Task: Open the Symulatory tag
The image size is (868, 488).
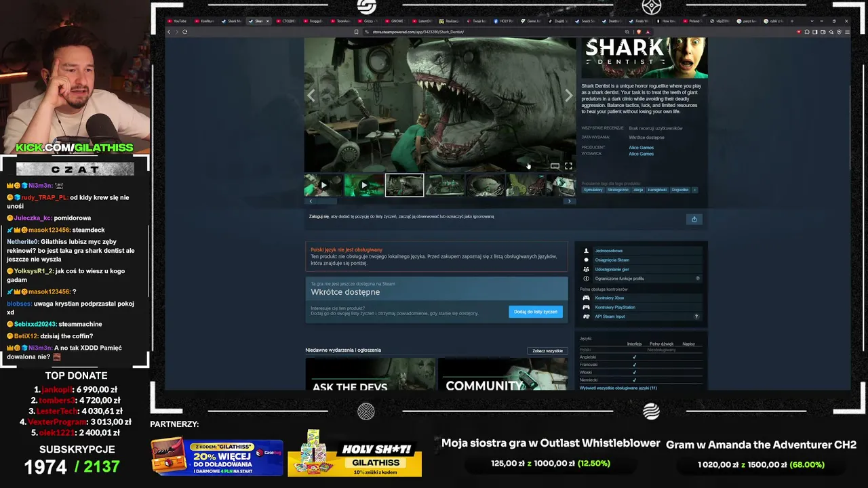Action: click(593, 190)
